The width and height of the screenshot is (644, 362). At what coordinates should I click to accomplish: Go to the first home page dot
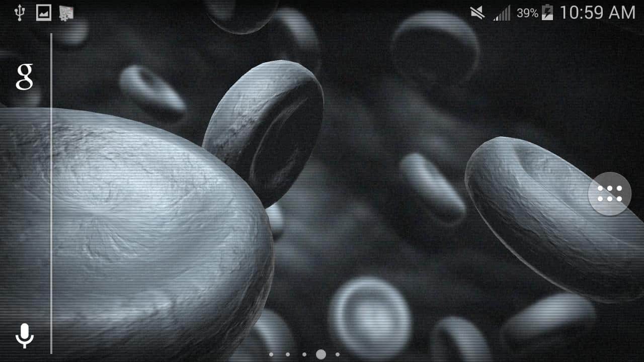[x=271, y=354]
